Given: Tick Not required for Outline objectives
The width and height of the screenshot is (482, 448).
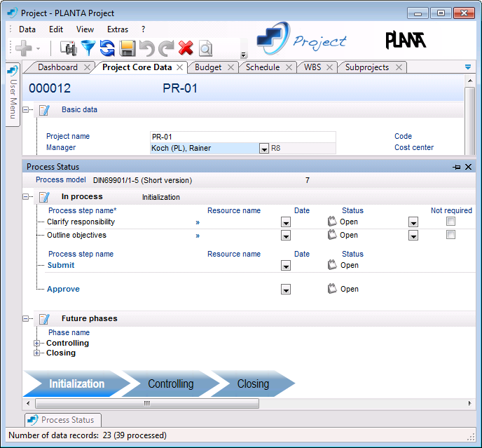Looking at the screenshot, I should tap(450, 235).
